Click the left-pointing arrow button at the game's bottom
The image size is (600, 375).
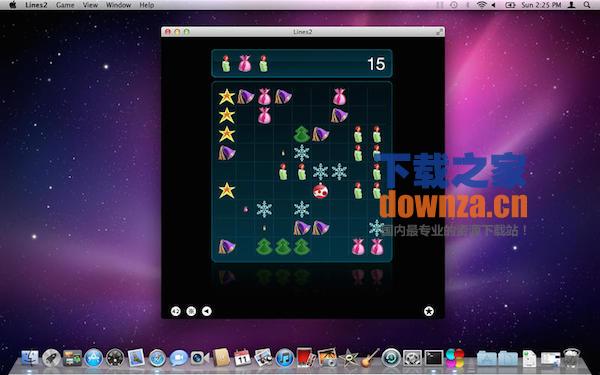(207, 311)
